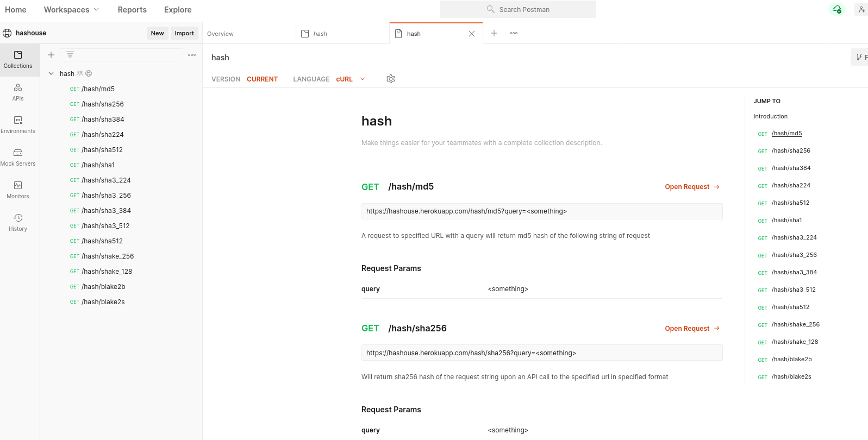Open the Collections sidebar panel

pyautogui.click(x=18, y=60)
